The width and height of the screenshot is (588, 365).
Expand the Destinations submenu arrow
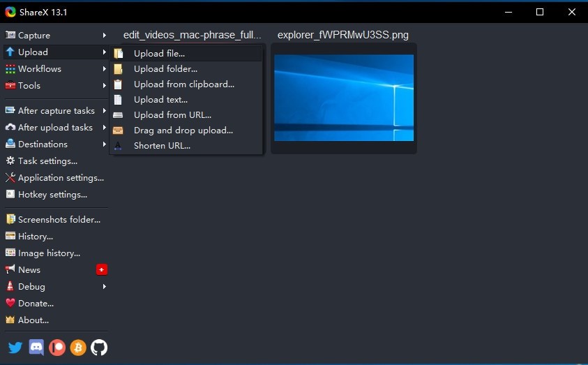[x=104, y=144]
